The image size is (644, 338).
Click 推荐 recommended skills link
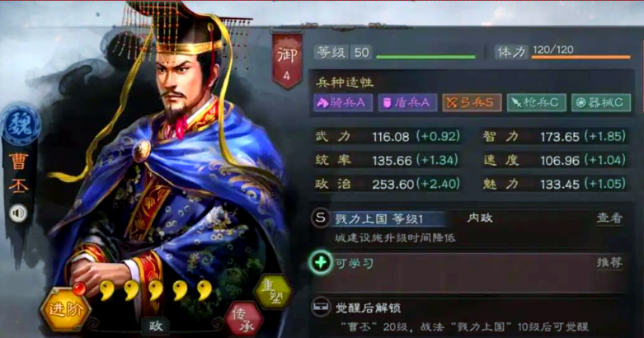click(609, 262)
